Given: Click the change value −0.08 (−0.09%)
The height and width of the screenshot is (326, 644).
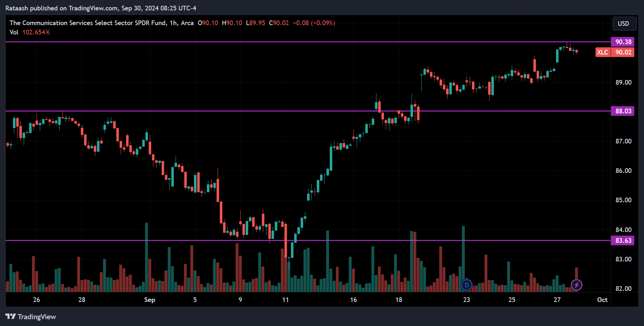Looking at the screenshot, I should tap(314, 23).
